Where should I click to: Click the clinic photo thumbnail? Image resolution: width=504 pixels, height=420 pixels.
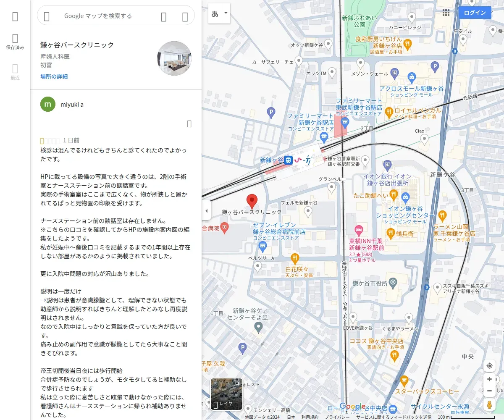click(174, 58)
